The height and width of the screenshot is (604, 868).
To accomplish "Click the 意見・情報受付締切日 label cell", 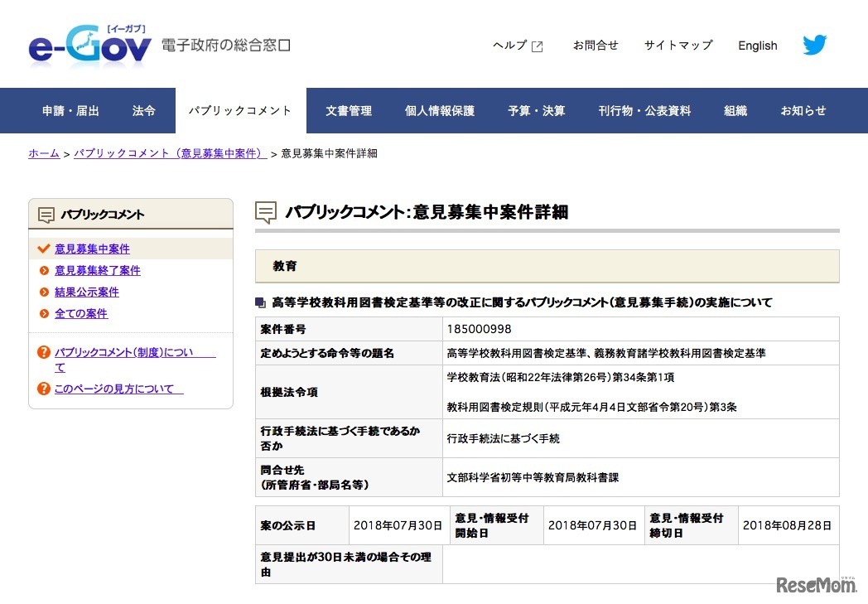I will point(692,525).
